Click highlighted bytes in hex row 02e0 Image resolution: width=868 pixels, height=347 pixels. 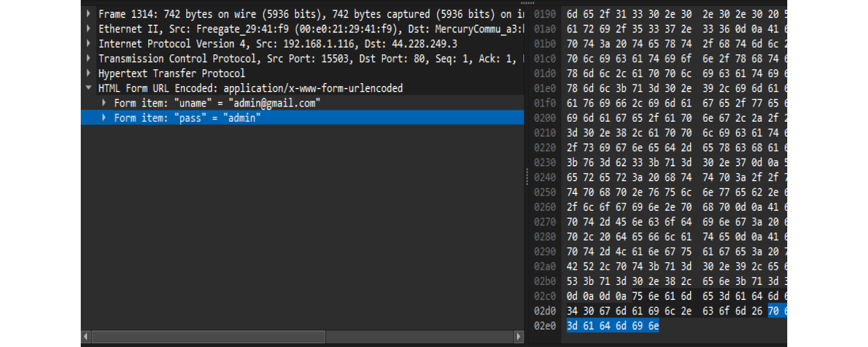(x=612, y=326)
